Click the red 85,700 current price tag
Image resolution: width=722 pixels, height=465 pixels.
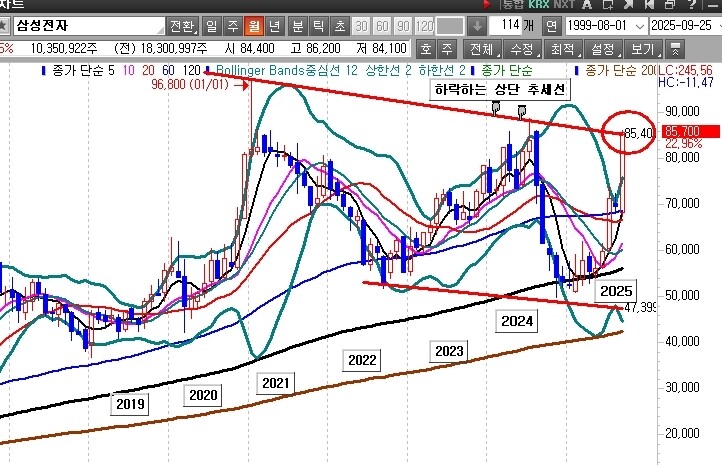pos(691,132)
